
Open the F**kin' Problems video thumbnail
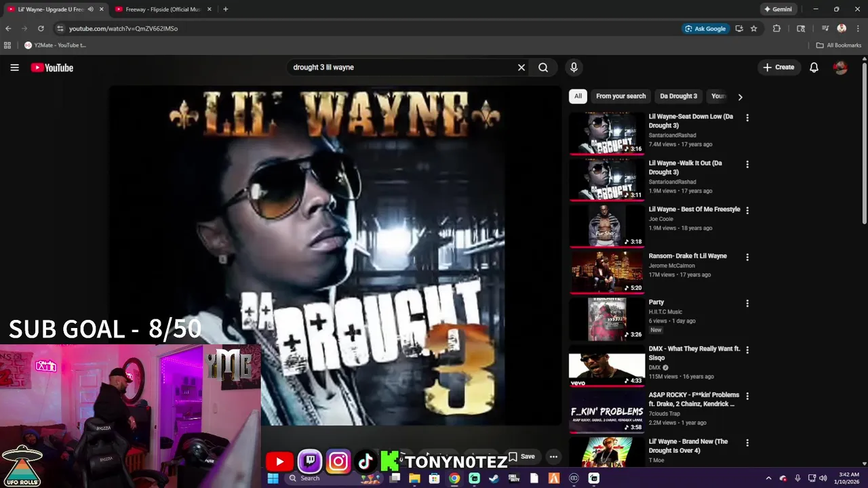[607, 411]
